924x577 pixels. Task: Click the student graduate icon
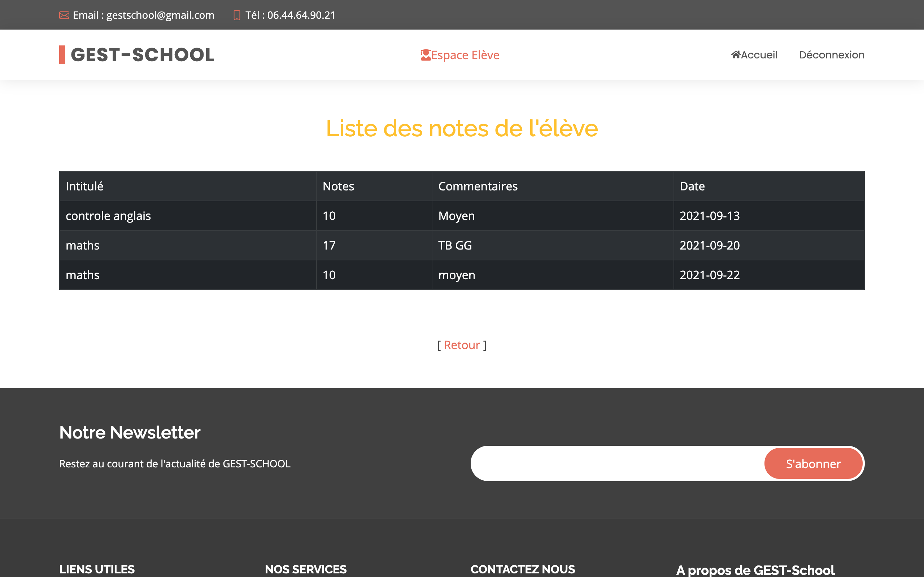(x=425, y=55)
